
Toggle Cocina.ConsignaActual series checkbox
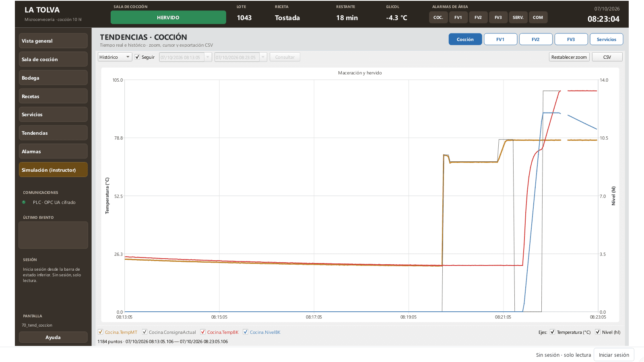pos(144,332)
